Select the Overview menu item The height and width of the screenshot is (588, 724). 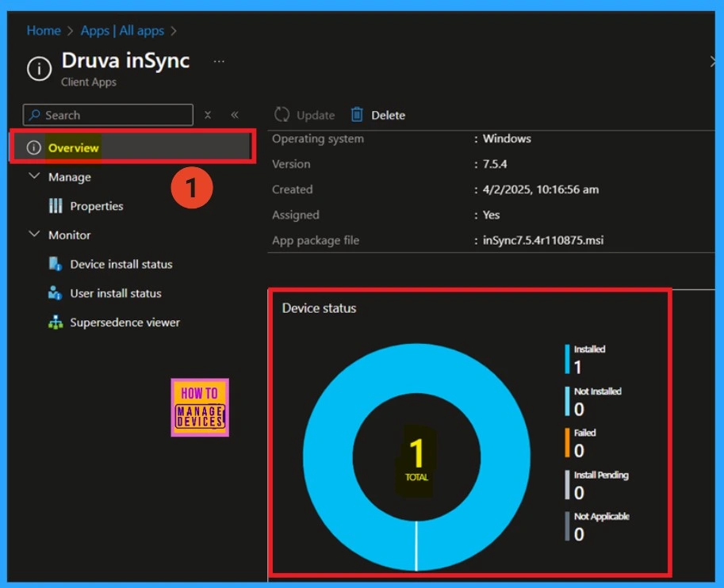tap(132, 147)
